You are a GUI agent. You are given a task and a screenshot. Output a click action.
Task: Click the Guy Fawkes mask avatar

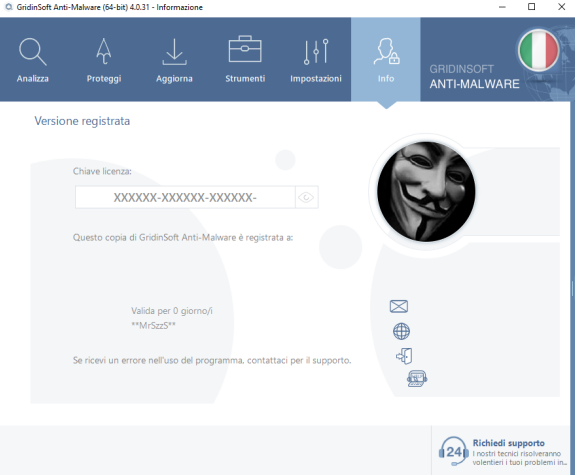tap(426, 192)
